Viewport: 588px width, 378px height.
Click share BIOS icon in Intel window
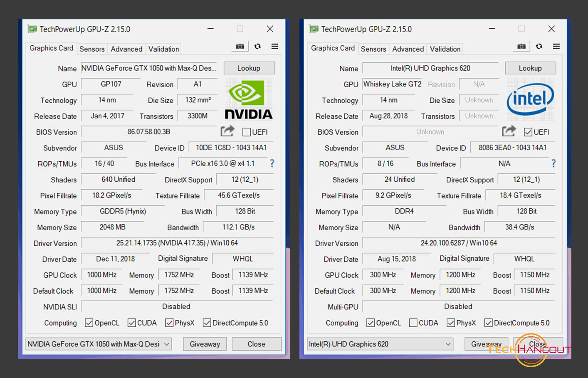click(509, 131)
